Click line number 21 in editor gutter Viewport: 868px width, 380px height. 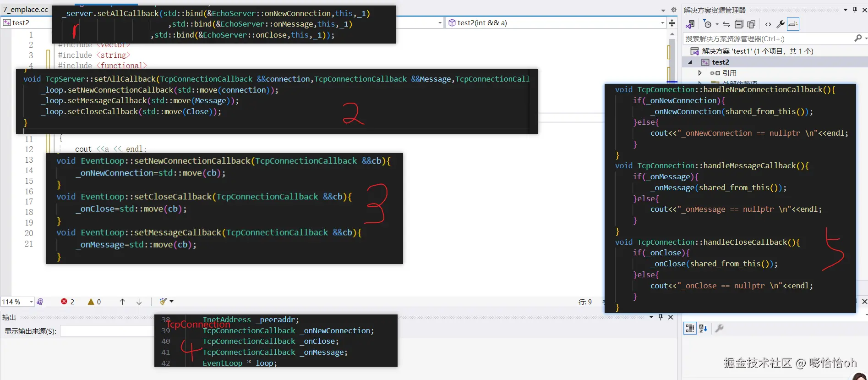[29, 244]
